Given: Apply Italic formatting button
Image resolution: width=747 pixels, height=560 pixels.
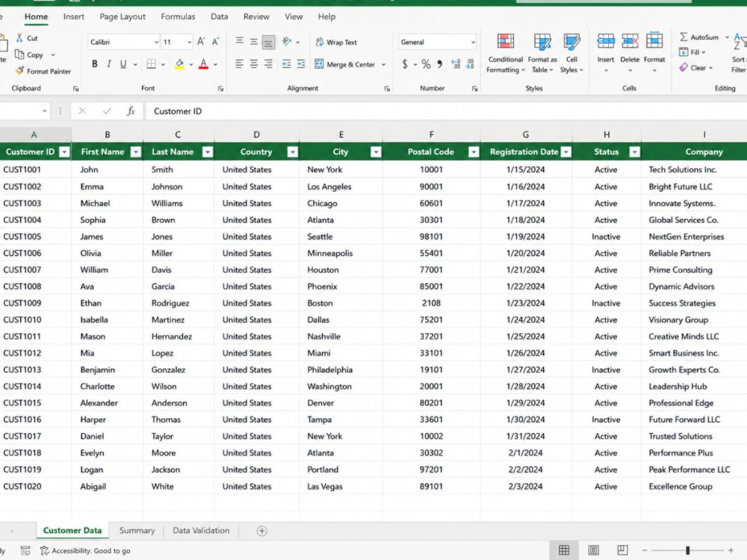Looking at the screenshot, I should coord(108,63).
